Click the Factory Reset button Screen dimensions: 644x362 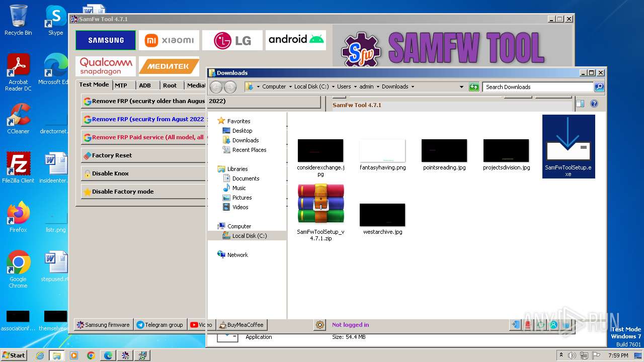[x=144, y=155]
